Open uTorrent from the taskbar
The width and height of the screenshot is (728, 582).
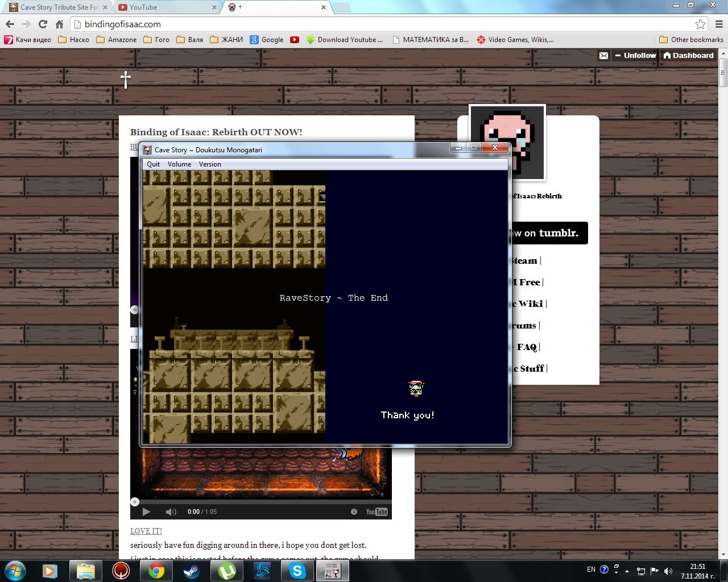pos(227,571)
